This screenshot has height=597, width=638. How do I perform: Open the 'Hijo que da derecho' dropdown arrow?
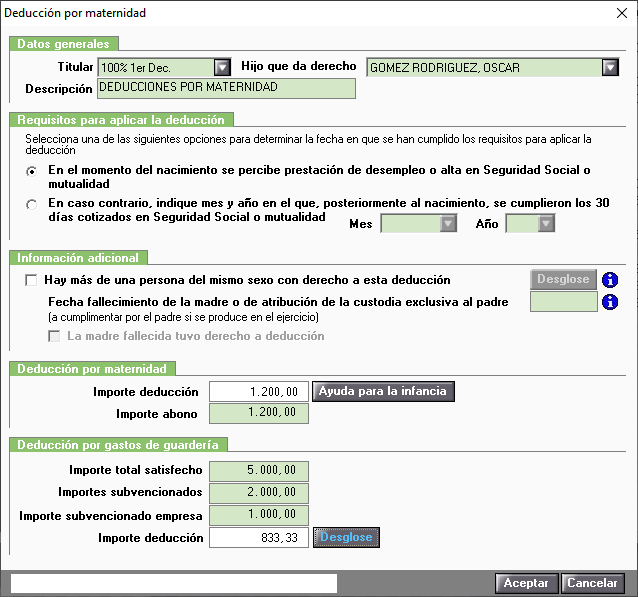coord(610,68)
